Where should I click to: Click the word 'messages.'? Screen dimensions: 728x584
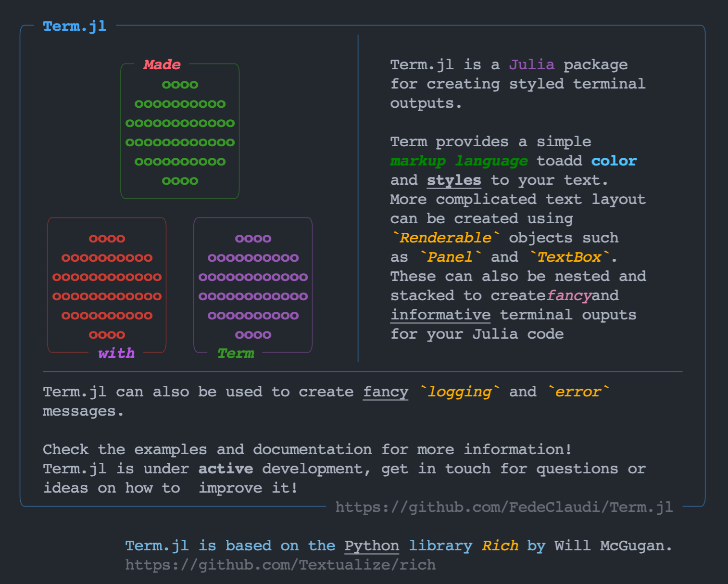[x=83, y=411]
